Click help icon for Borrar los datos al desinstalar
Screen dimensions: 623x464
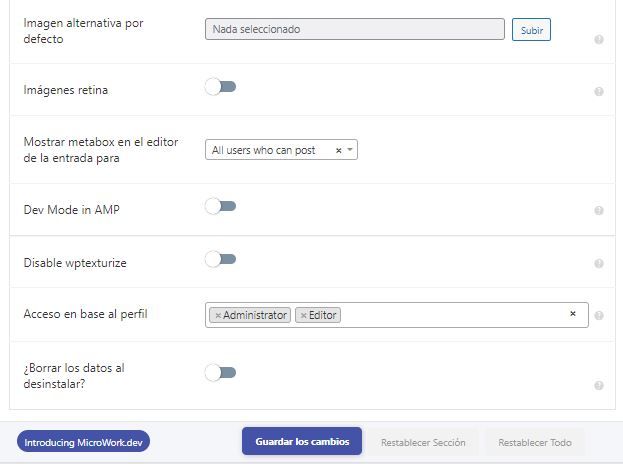599,385
